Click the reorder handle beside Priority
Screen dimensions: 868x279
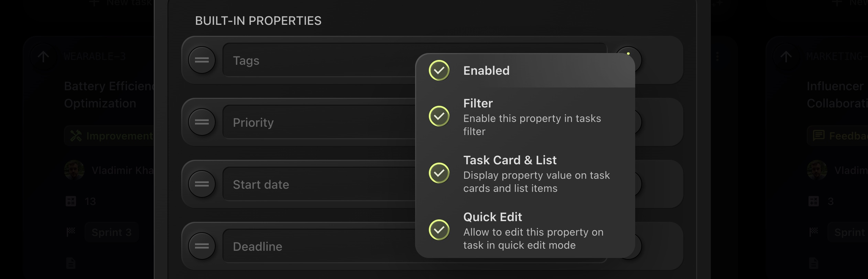(x=202, y=122)
